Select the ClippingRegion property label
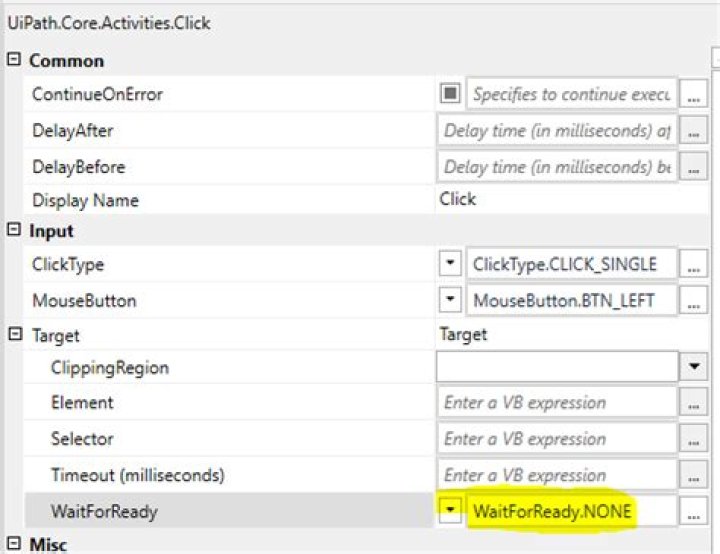Viewport: 720px width, 554px height. [110, 368]
